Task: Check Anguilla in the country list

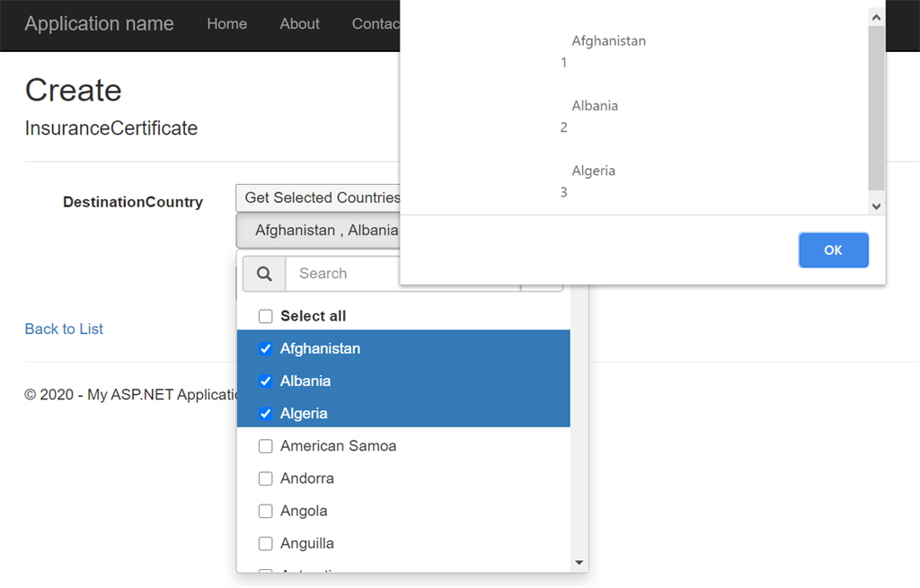Action: coord(265,542)
